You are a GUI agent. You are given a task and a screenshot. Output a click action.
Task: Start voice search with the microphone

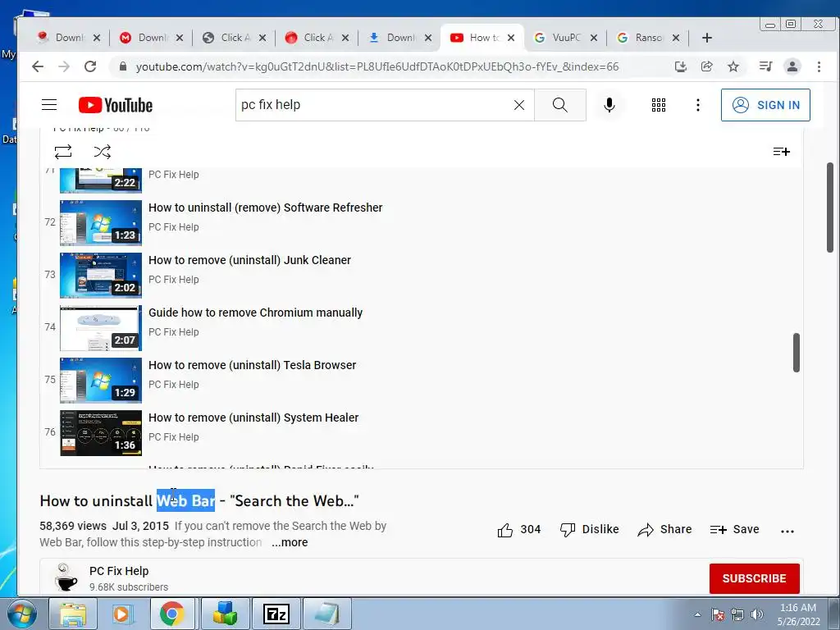[x=609, y=105]
